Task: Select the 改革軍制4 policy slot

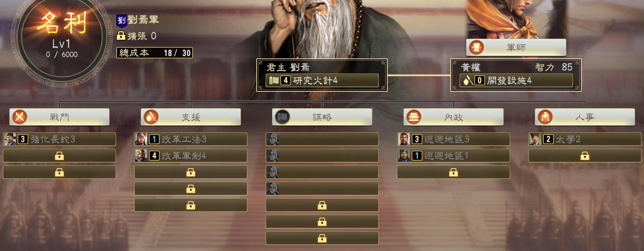Action: click(191, 156)
